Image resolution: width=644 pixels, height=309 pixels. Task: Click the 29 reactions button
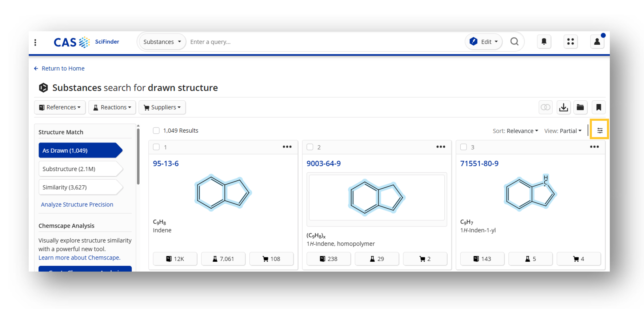[x=377, y=259]
